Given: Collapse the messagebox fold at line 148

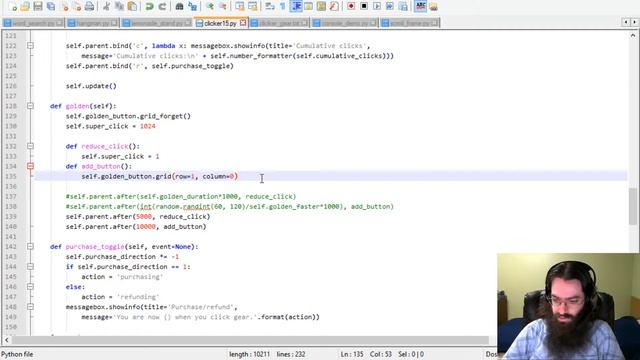Looking at the screenshot, I should (x=31, y=307).
